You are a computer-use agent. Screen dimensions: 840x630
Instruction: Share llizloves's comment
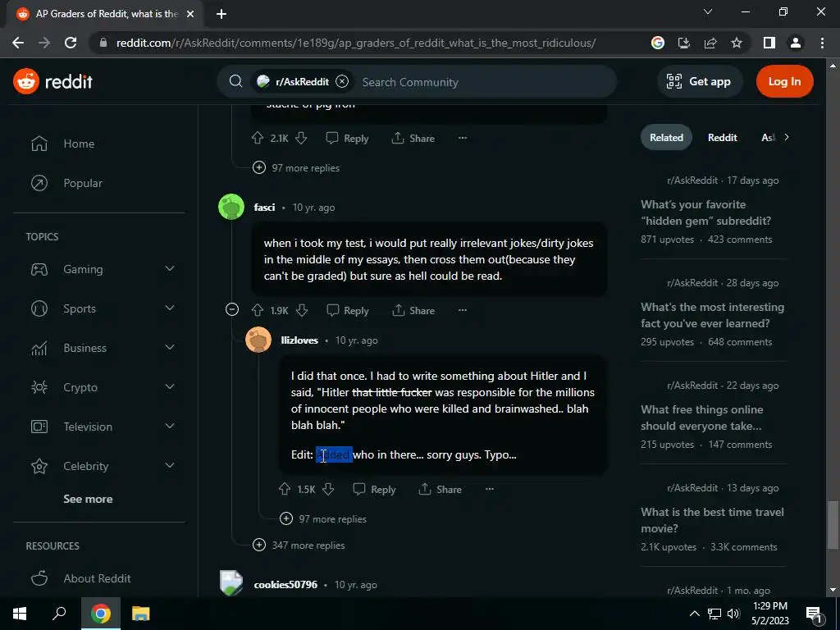point(440,489)
